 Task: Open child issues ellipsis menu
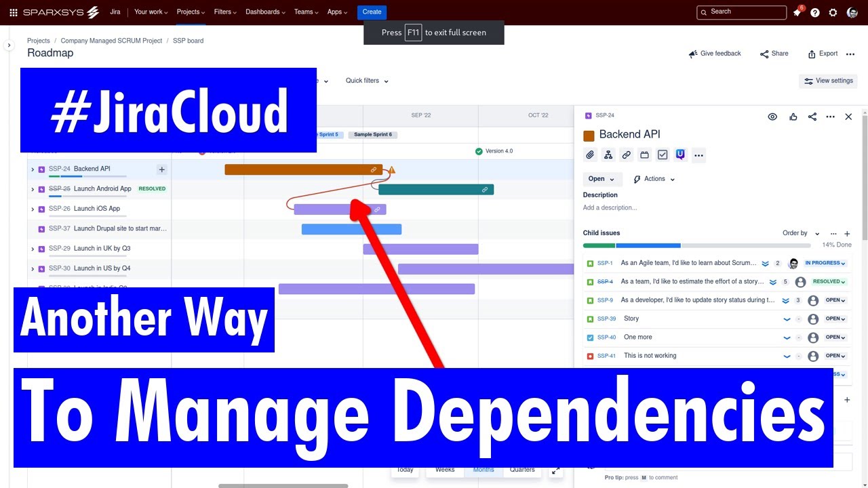pyautogui.click(x=833, y=233)
